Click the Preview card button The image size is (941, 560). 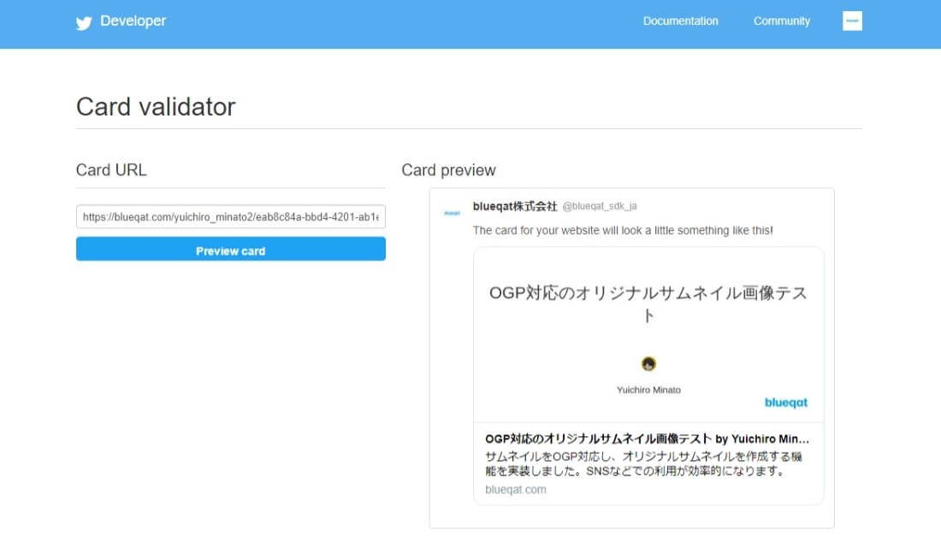point(230,249)
